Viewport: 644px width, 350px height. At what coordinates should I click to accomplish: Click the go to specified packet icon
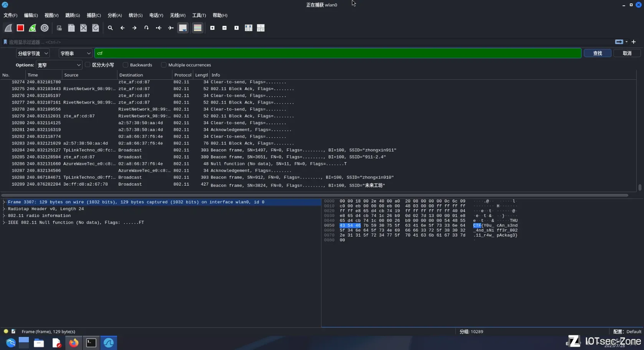click(146, 28)
